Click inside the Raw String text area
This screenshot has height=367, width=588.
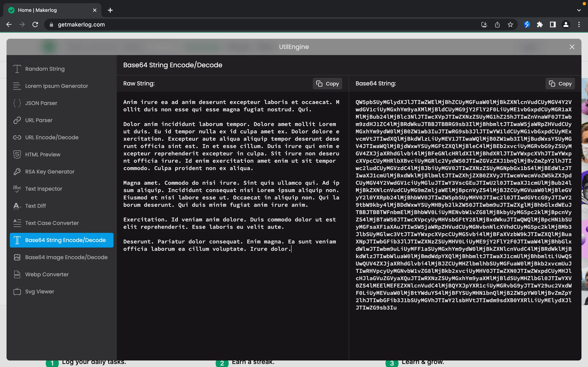[x=232, y=291]
